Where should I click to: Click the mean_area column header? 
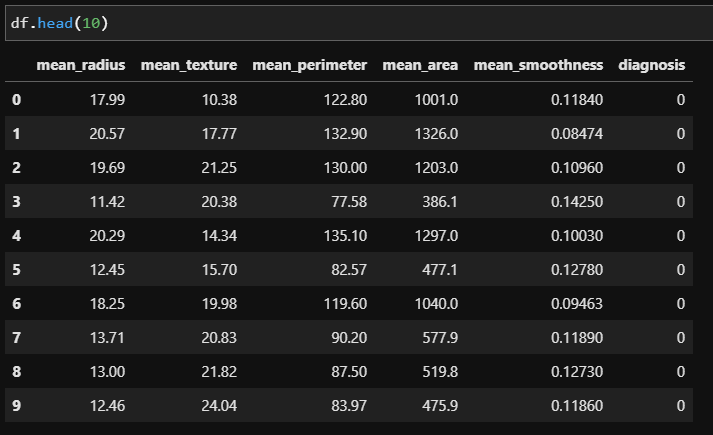coord(420,66)
